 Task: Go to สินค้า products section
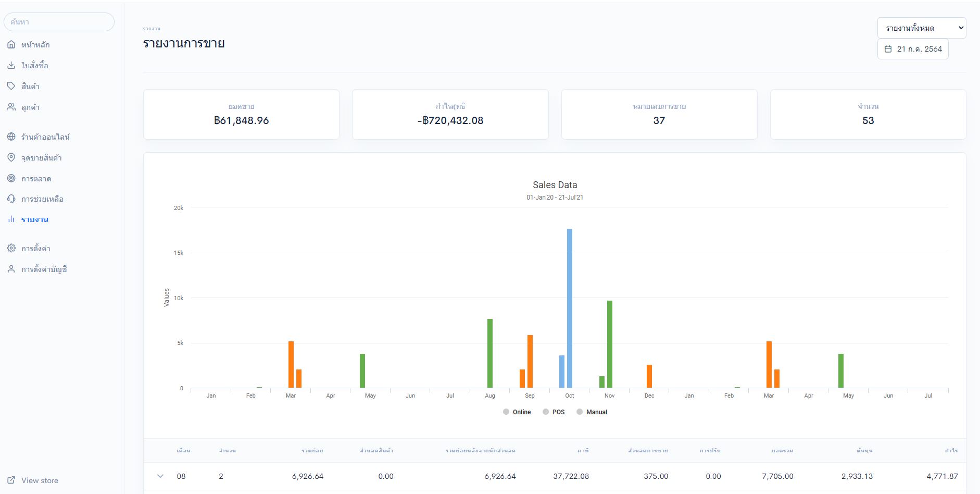[x=30, y=87]
